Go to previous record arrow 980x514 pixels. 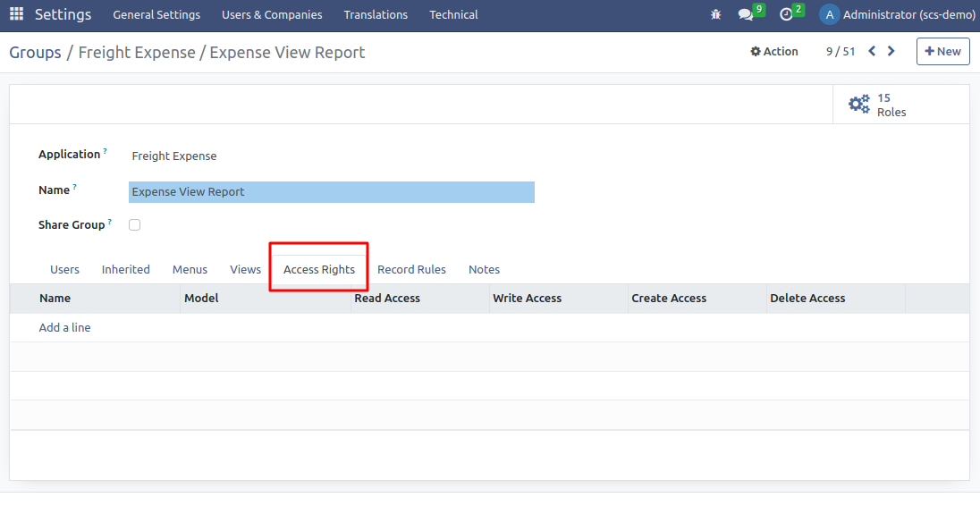[x=872, y=51]
